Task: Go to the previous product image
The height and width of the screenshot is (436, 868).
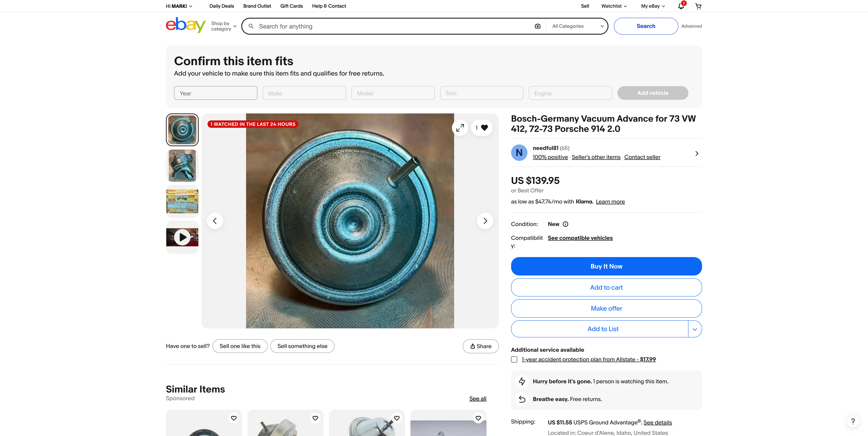Action: point(215,221)
